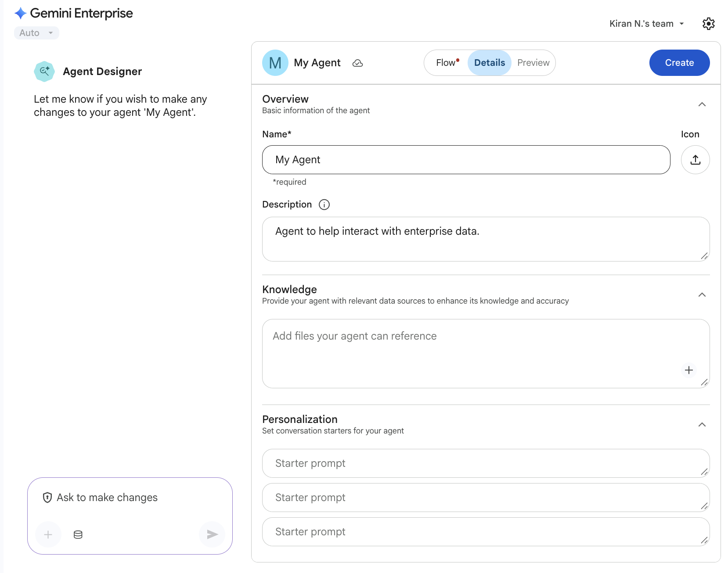Click the Create button

pos(679,63)
